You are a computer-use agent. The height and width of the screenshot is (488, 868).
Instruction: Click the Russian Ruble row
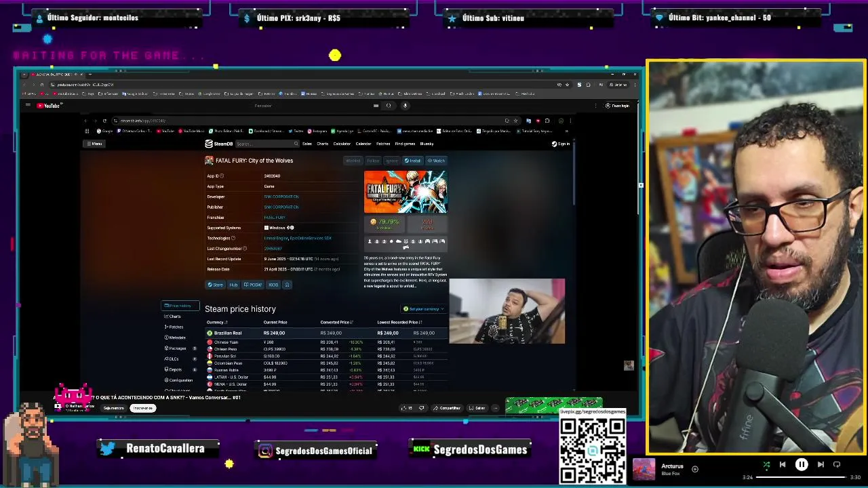coord(327,370)
